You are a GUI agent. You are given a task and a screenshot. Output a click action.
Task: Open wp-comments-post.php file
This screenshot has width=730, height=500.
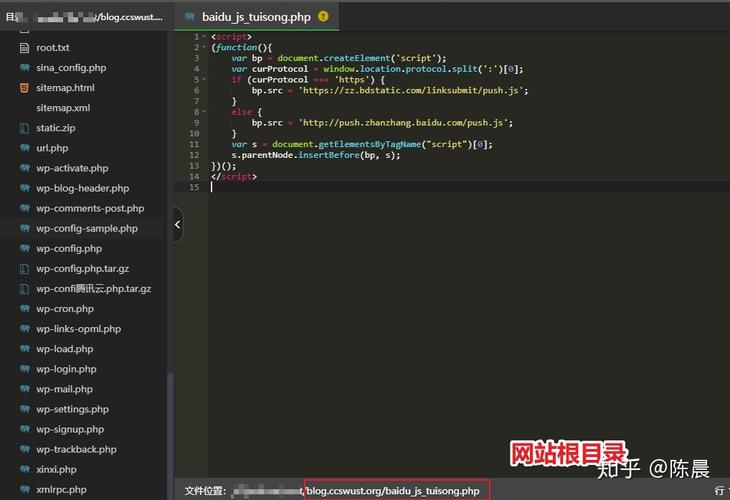[x=90, y=208]
